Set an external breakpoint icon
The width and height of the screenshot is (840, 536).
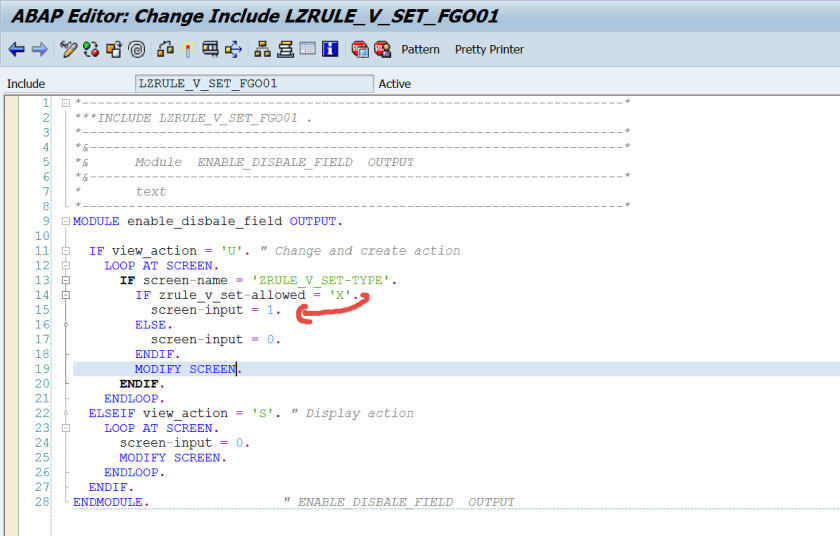click(382, 49)
